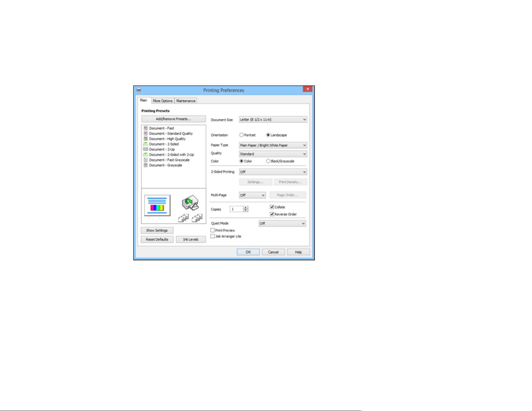The width and height of the screenshot is (532, 411).
Task: Click the Show Settings button
Action: coord(157,230)
